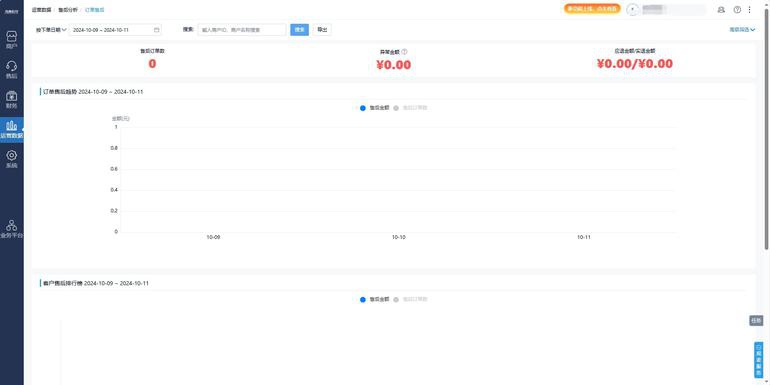Expand the date type dropdown before date range
Viewport: 770px width, 385px height.
click(x=51, y=30)
